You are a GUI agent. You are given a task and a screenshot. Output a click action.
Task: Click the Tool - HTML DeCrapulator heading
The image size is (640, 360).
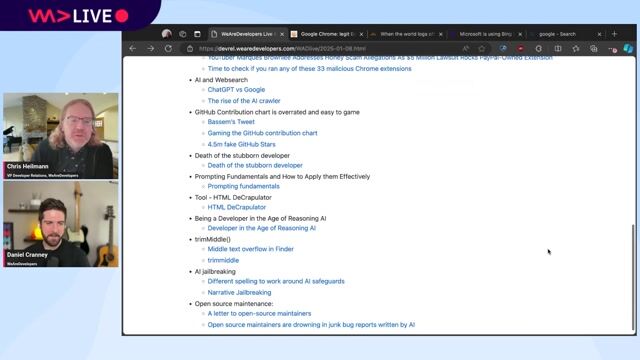(x=233, y=198)
